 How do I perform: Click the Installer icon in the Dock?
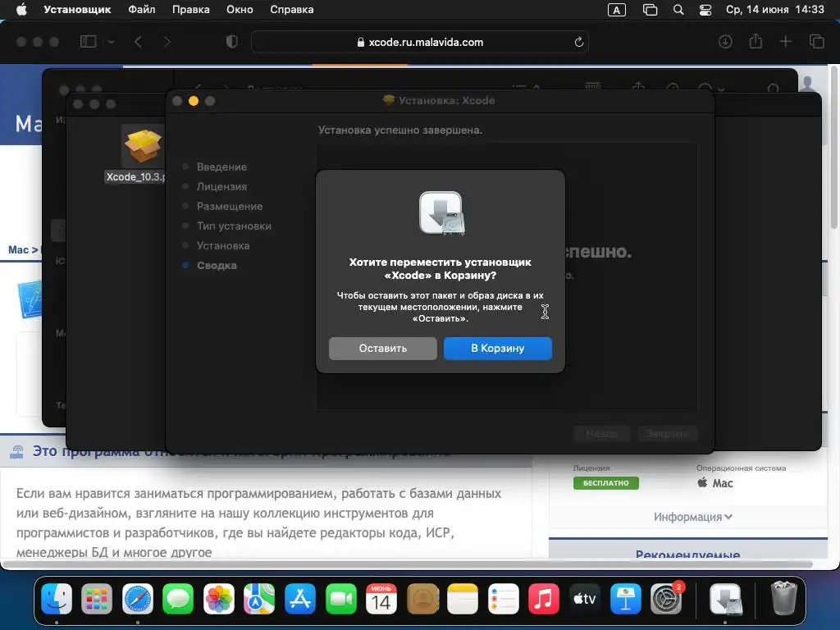click(x=725, y=599)
